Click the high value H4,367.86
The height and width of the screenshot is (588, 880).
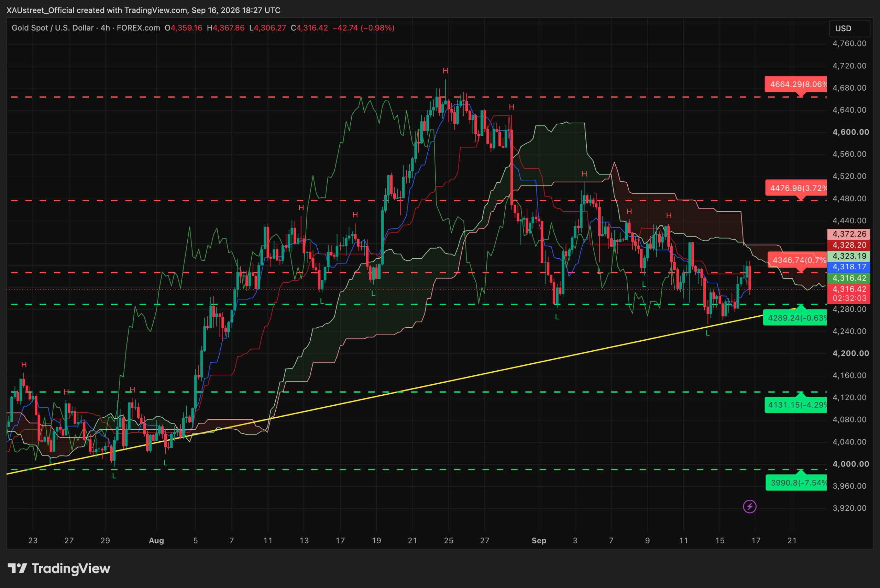click(225, 28)
